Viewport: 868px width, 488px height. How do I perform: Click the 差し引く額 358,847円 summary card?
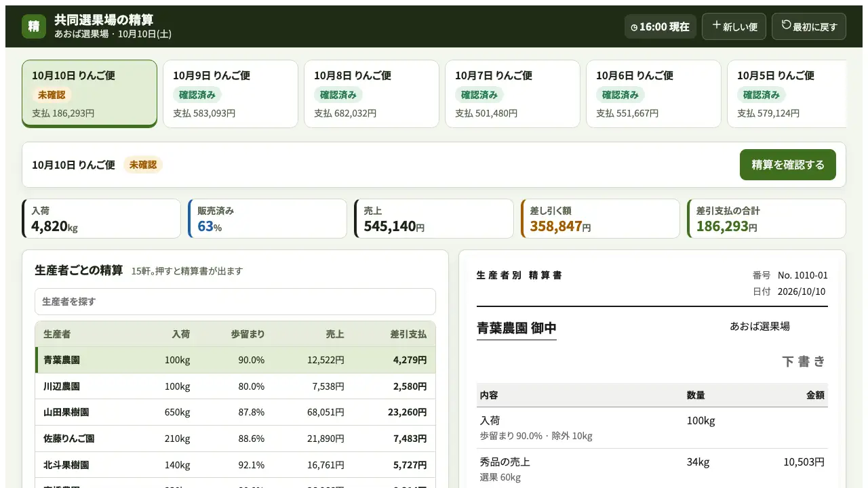(x=599, y=218)
